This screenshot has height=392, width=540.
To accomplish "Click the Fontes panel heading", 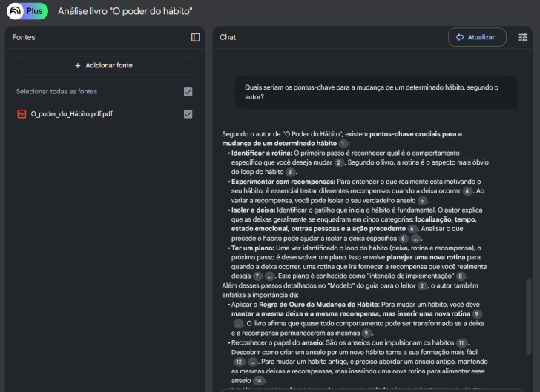I will (x=24, y=37).
